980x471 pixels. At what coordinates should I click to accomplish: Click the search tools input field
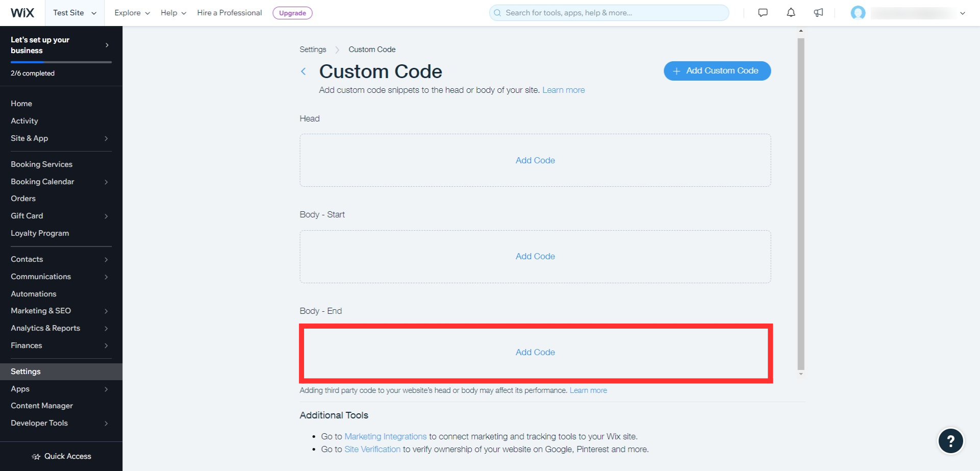(609, 13)
